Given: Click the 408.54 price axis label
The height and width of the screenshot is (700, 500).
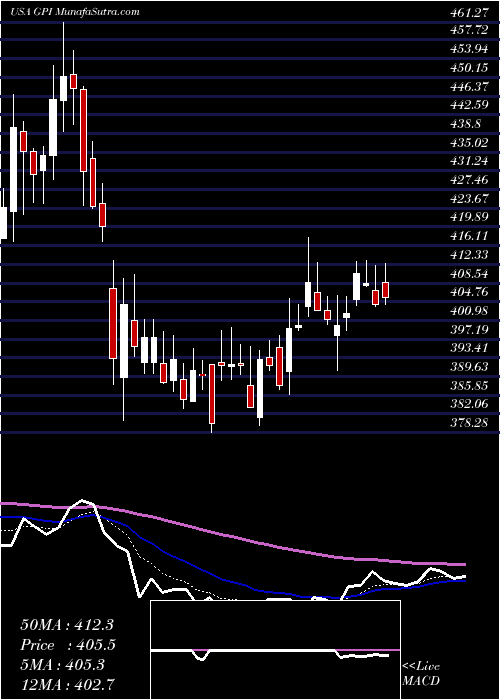Looking at the screenshot, I should point(467,274).
